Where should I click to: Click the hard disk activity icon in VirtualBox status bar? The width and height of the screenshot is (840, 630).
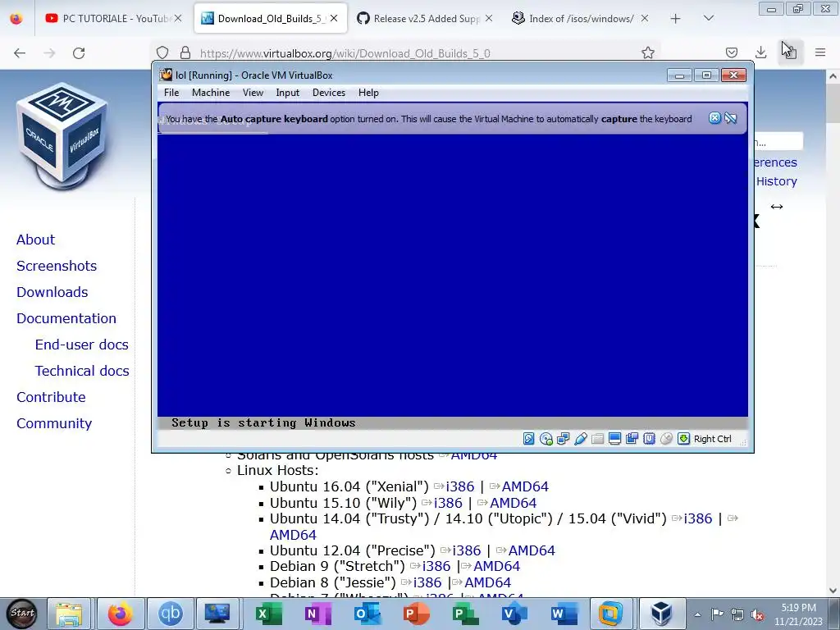529,439
